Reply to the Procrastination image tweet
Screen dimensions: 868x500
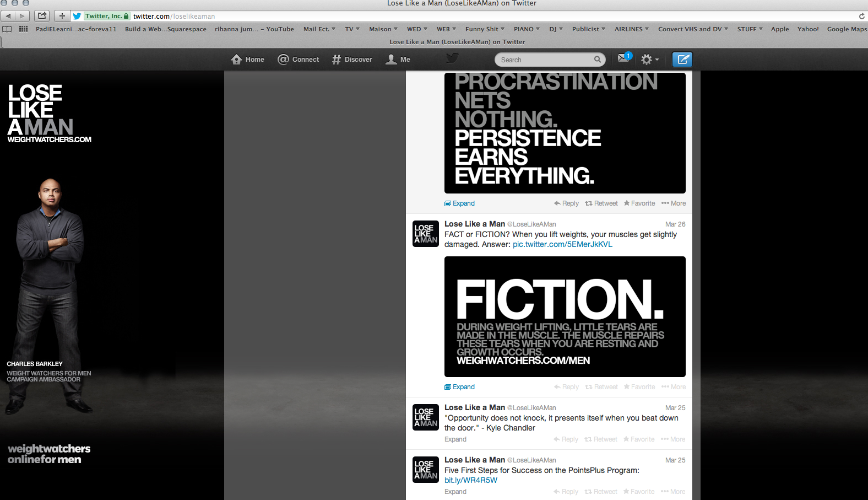coord(566,203)
